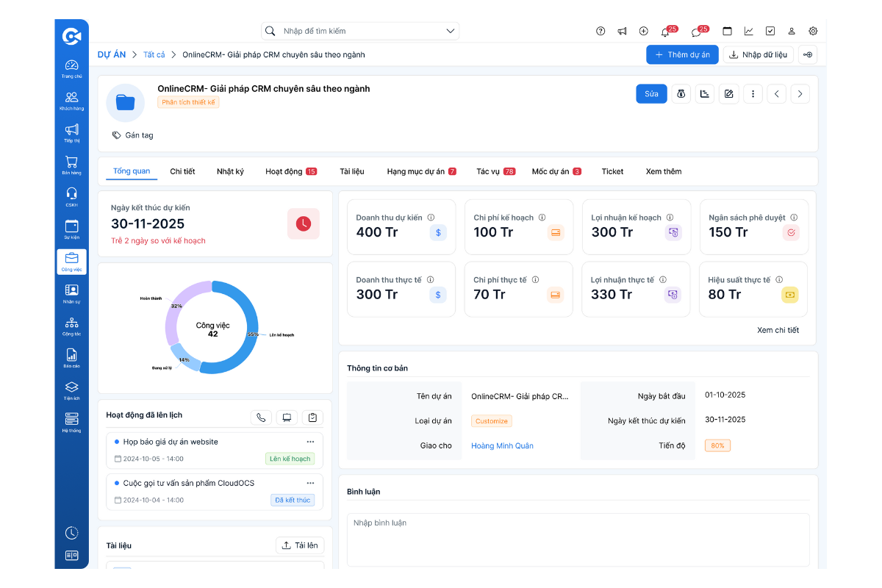This screenshot has height=588, width=882.
Task: Open the settings gear icon
Action: [x=813, y=32]
